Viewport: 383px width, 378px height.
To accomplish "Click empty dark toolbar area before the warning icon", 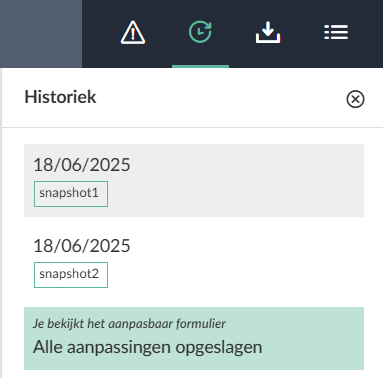I will pyautogui.click(x=99, y=33).
